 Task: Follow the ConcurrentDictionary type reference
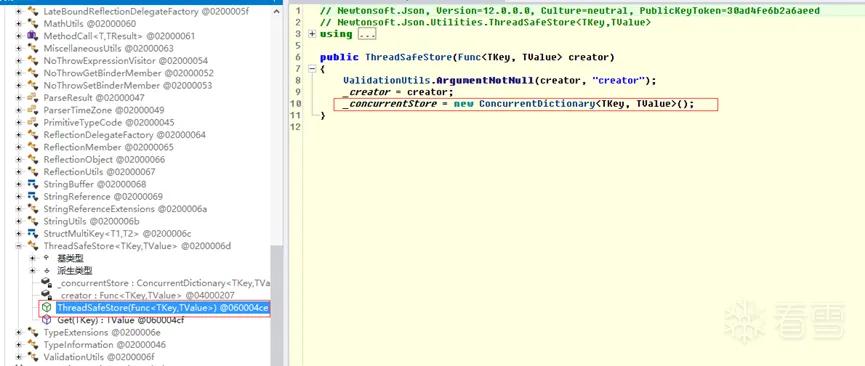pyautogui.click(x=537, y=104)
